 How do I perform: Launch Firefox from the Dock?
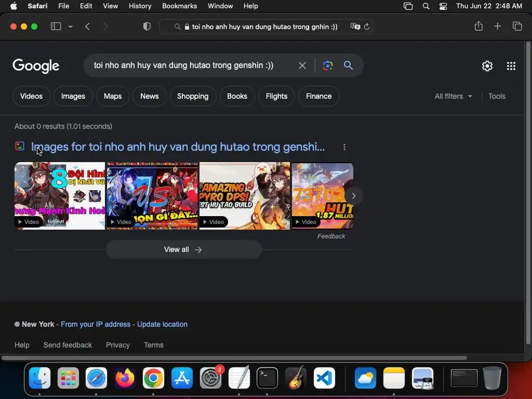[x=125, y=378]
